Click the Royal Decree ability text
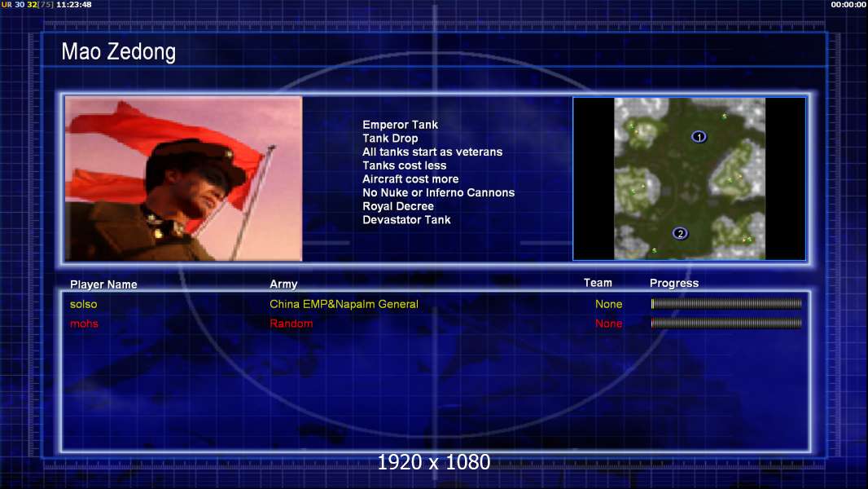The width and height of the screenshot is (868, 489). pos(398,206)
